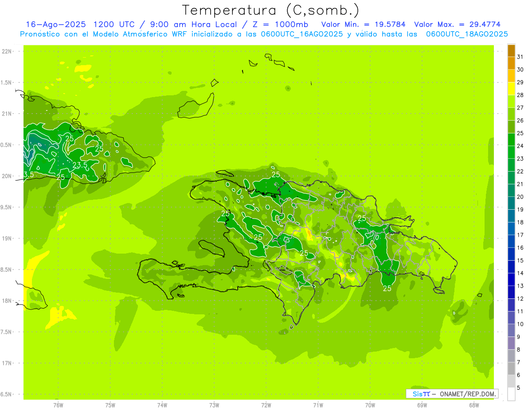532x411 pixels.
Task: Click the "74W" longitude axis label
Action: click(162, 405)
